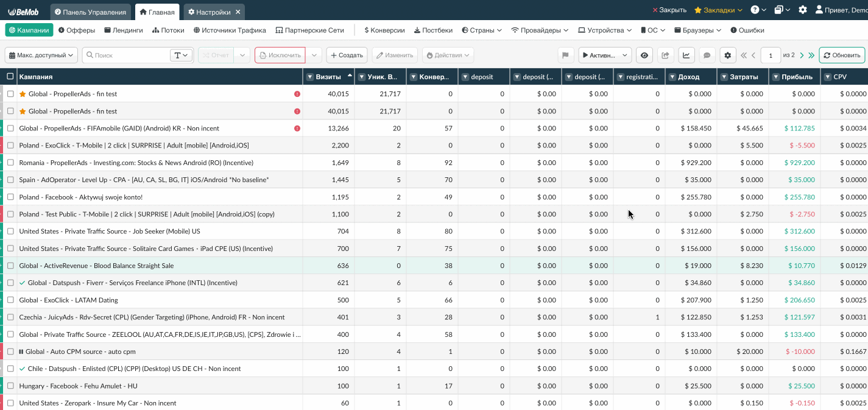This screenshot has height=410, width=868.
Task: Switch to the Главная tab
Action: [x=157, y=12]
